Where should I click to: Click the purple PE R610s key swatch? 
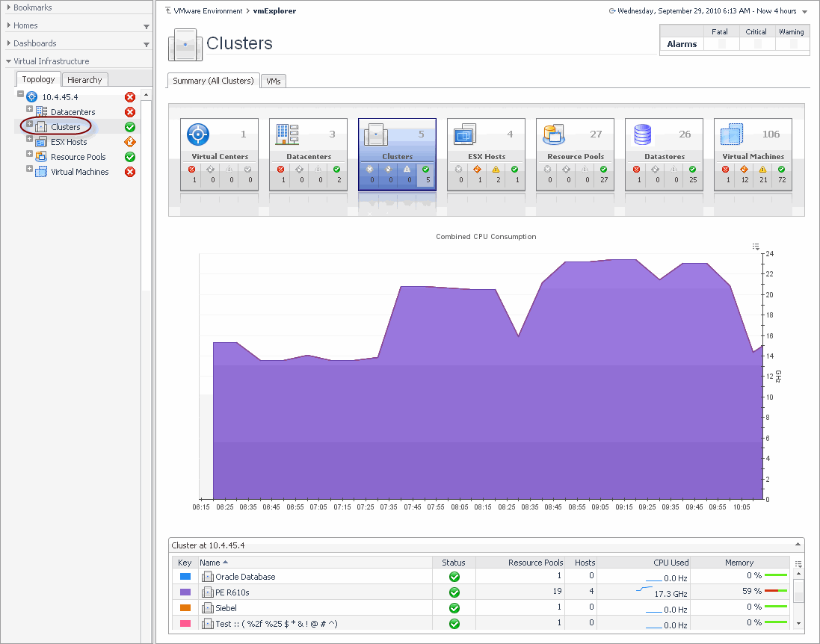click(185, 592)
